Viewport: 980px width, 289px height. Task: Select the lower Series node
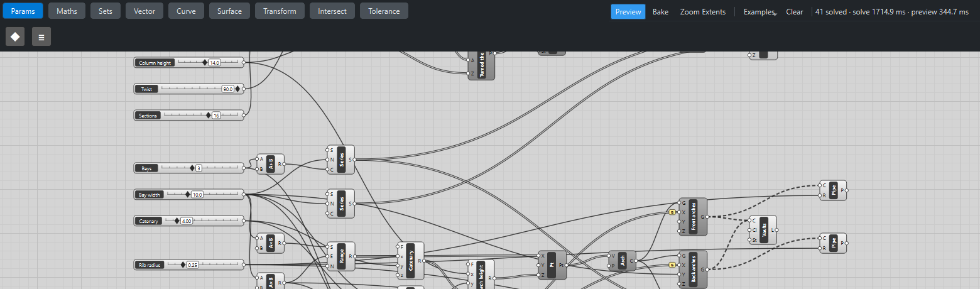[341, 204]
